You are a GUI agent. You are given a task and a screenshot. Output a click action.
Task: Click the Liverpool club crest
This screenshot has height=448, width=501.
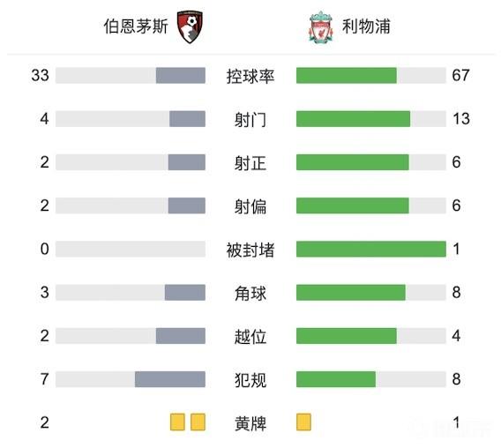(x=321, y=26)
